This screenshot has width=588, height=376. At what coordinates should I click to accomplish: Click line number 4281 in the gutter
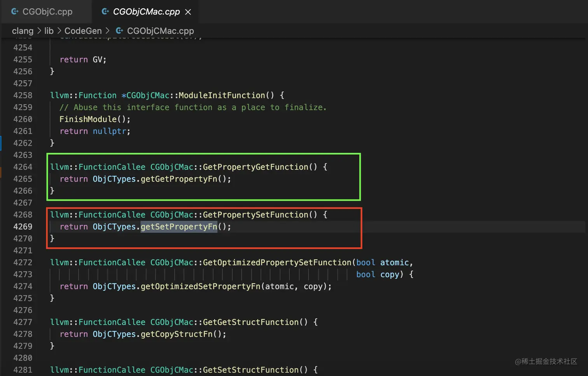pyautogui.click(x=23, y=370)
